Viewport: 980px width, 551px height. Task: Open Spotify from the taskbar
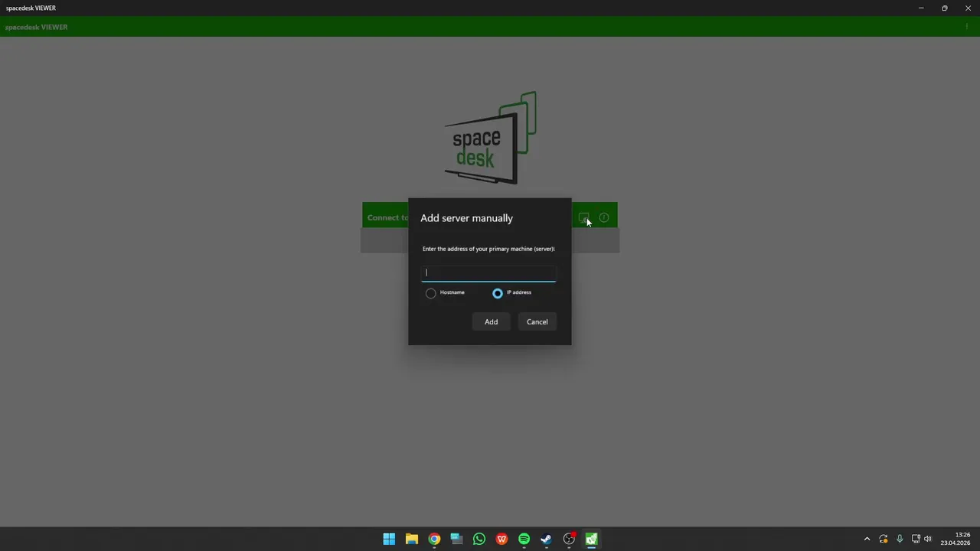524,539
